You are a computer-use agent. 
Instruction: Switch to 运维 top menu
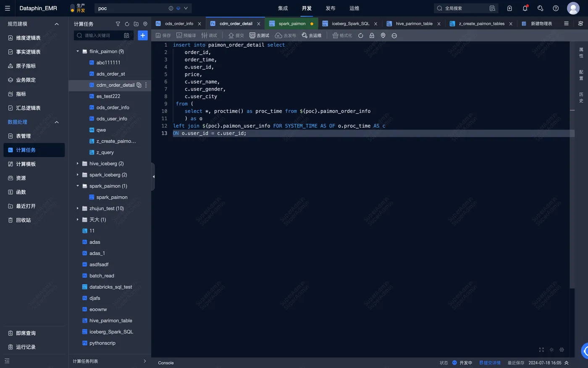click(354, 8)
